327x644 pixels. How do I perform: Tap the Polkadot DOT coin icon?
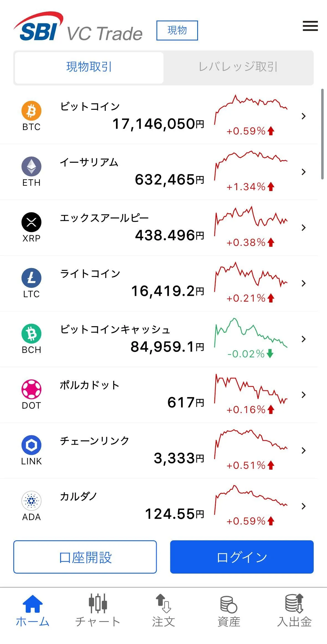point(31,389)
